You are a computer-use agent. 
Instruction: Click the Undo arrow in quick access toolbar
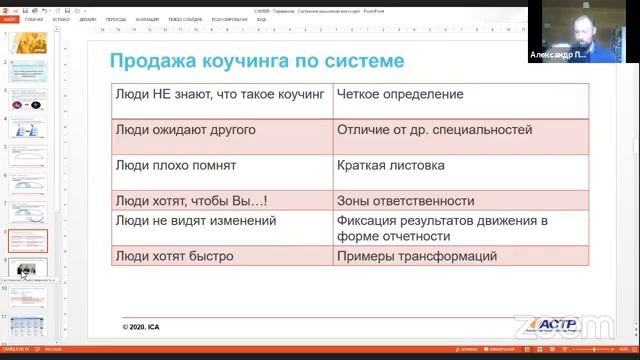click(x=44, y=11)
